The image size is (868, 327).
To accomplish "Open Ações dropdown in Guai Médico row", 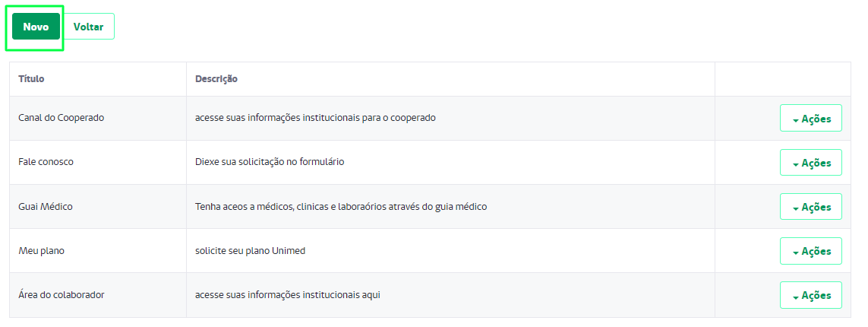I will tap(810, 207).
